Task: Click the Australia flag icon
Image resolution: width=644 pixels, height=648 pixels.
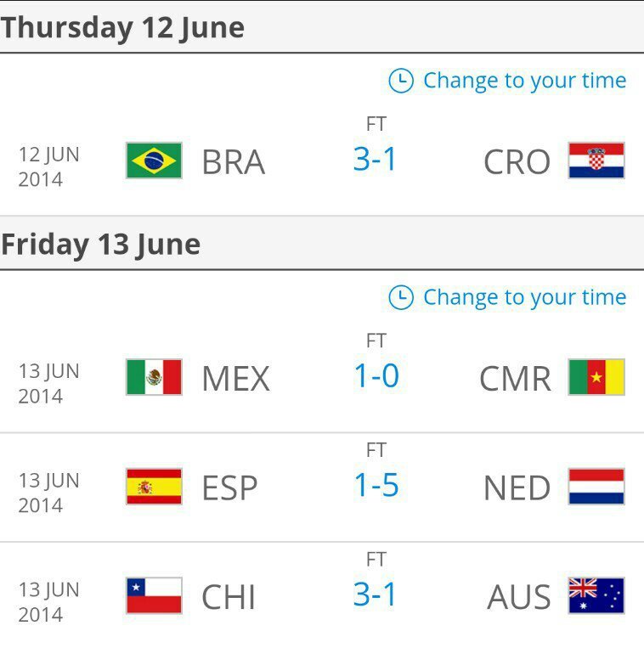Action: [596, 595]
